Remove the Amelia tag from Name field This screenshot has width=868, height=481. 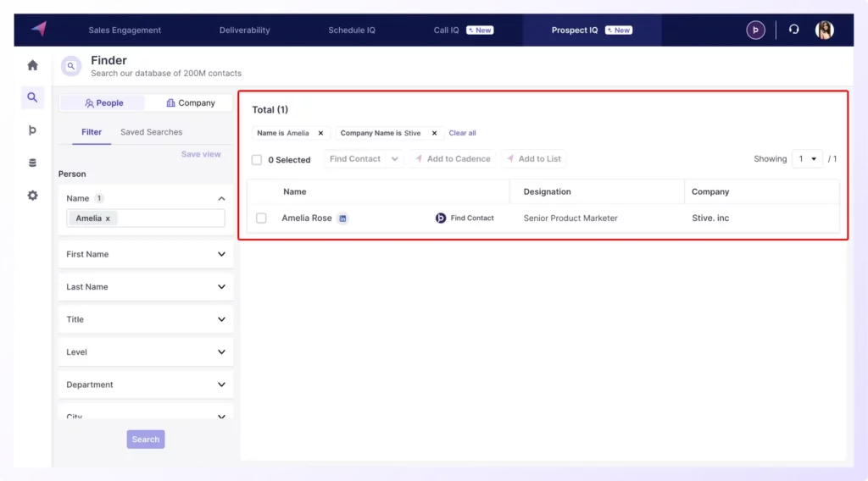coord(108,219)
